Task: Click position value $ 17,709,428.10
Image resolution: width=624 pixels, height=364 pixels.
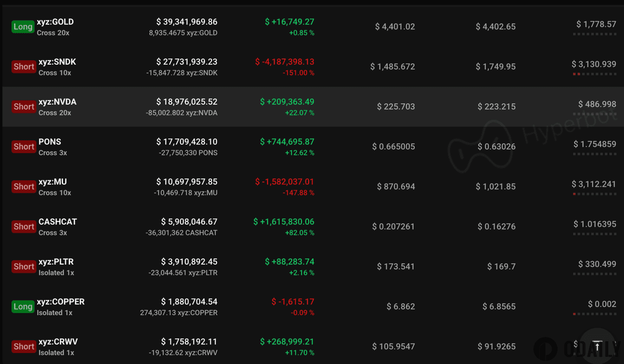Action: pyautogui.click(x=187, y=142)
